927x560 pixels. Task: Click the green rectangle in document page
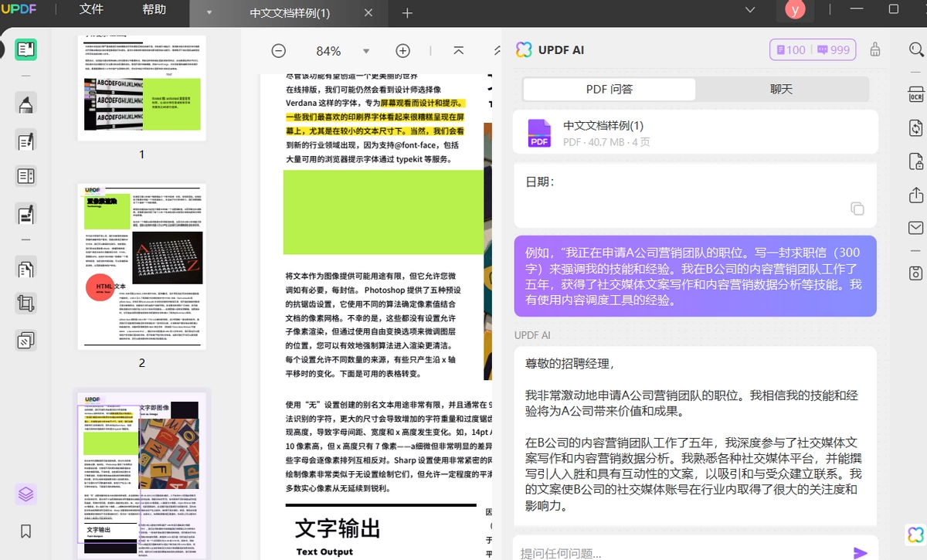point(383,212)
